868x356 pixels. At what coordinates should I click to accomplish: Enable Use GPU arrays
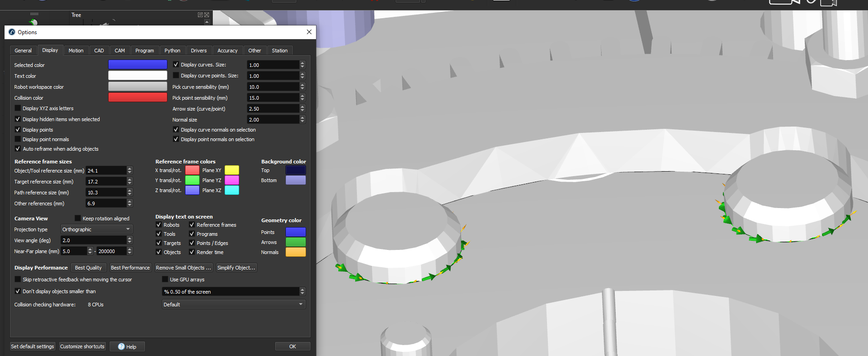pos(165,280)
